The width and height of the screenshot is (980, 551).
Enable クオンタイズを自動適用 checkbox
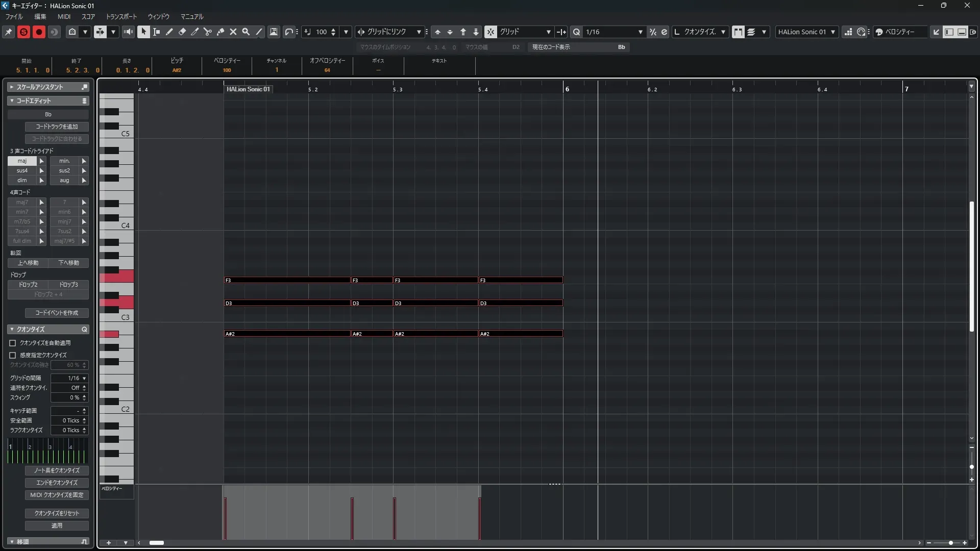pos(13,343)
